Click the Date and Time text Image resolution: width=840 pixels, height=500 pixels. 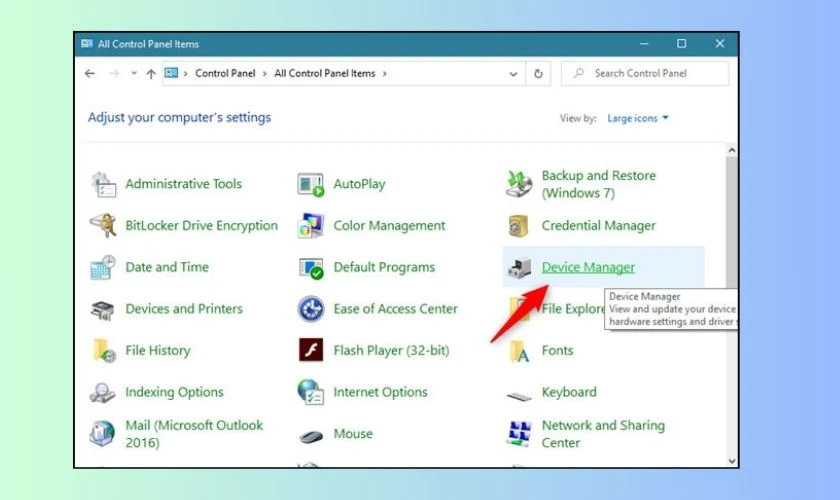coord(167,267)
